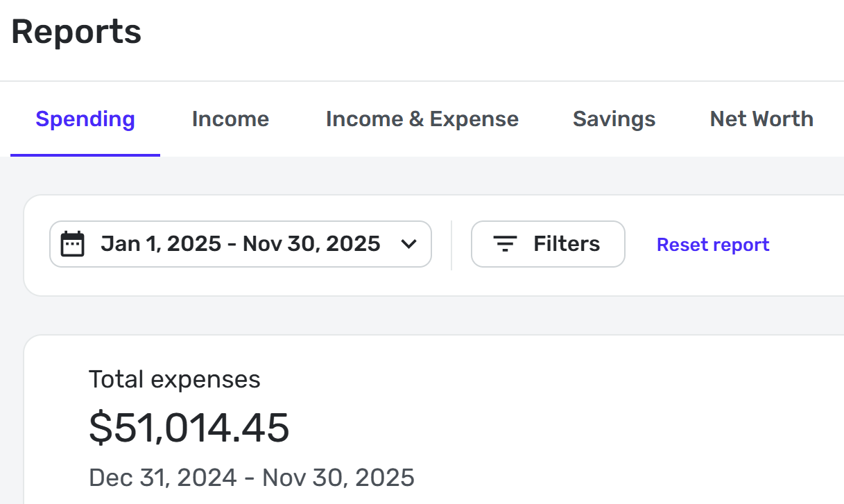Click the purple underline beneath Spending
This screenshot has width=844, height=504.
(x=85, y=155)
